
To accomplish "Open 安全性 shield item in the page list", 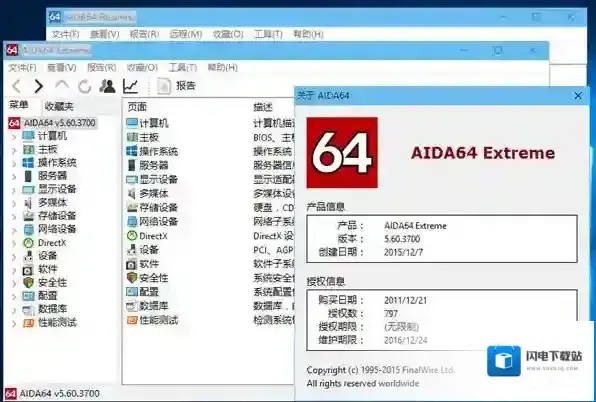I will [147, 278].
